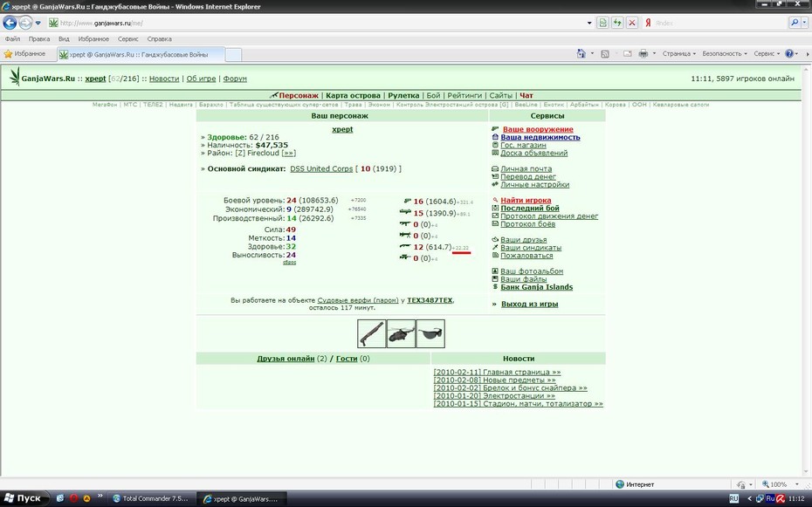Click the Opera quick launch icon
The height and width of the screenshot is (507, 812).
(73, 499)
